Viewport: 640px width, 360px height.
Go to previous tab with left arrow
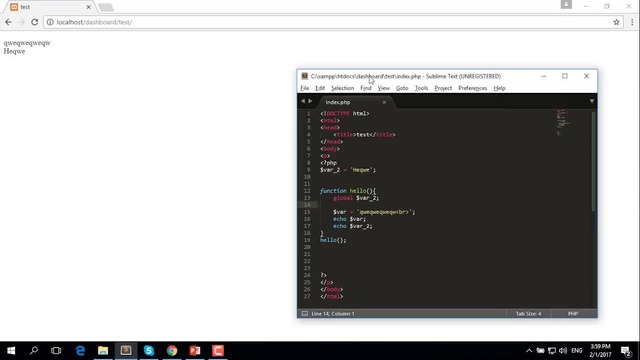point(303,101)
